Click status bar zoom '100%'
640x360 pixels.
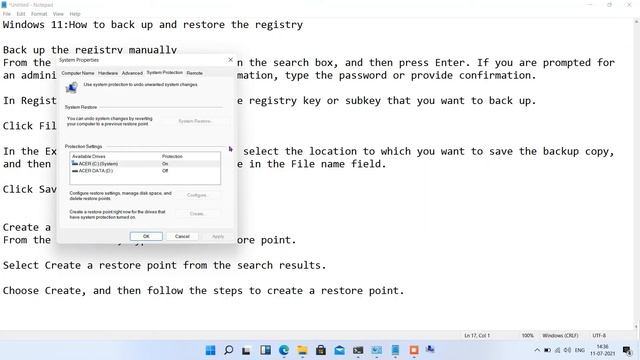click(527, 336)
